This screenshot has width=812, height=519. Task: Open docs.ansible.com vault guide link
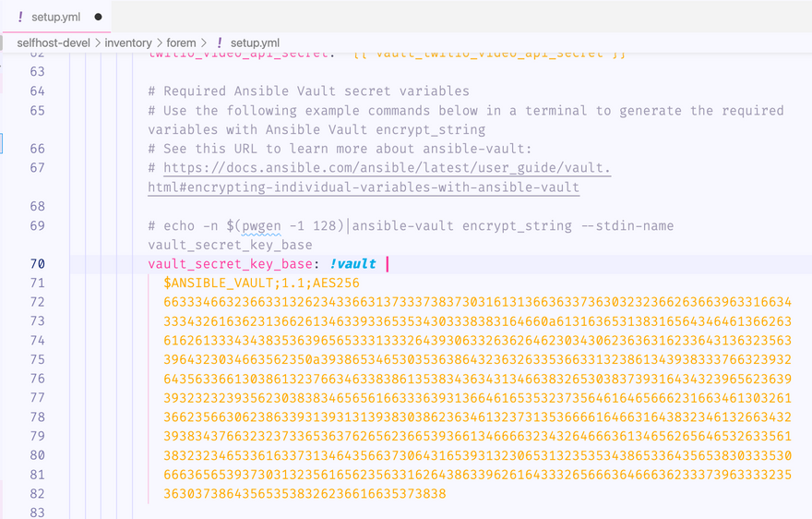point(387,167)
